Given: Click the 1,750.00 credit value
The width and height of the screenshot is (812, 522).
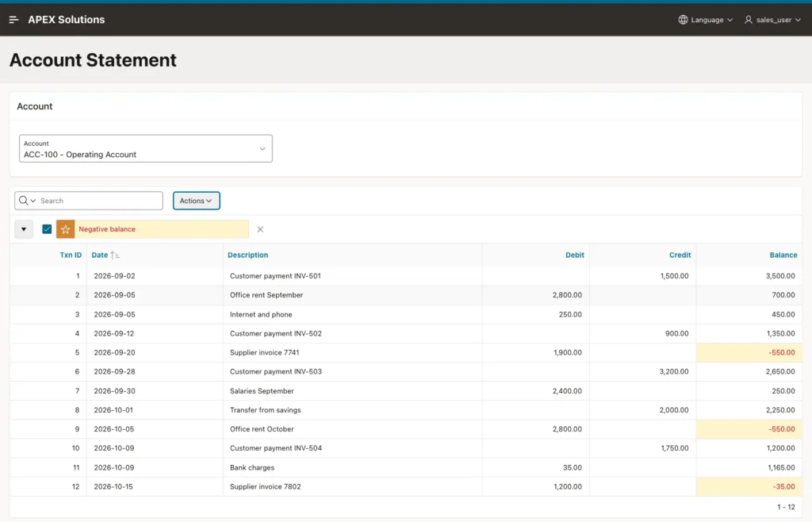Looking at the screenshot, I should click(675, 448).
